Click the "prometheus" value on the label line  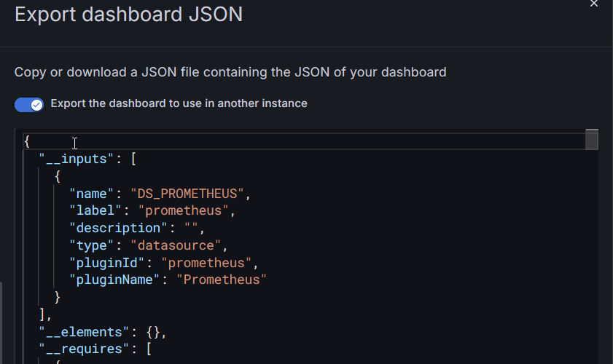point(186,211)
